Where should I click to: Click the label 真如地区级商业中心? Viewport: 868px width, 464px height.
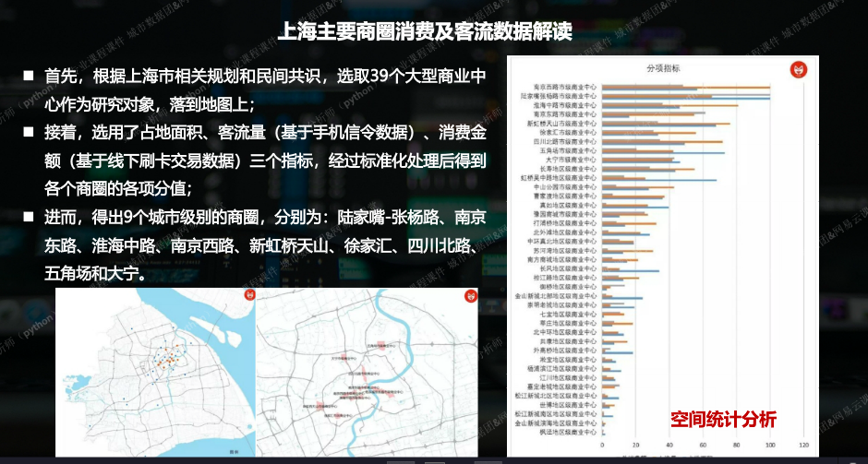point(568,205)
